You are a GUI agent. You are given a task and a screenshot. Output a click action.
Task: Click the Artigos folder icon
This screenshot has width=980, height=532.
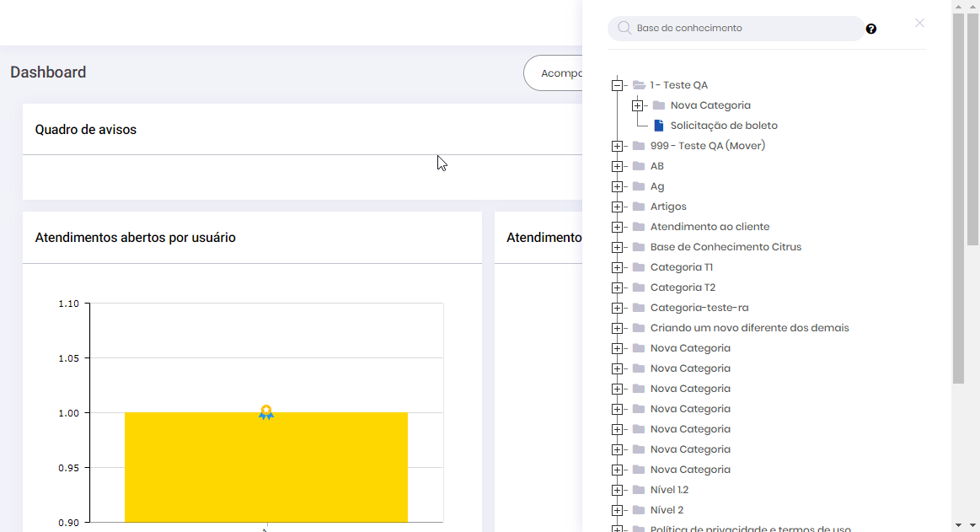point(639,207)
